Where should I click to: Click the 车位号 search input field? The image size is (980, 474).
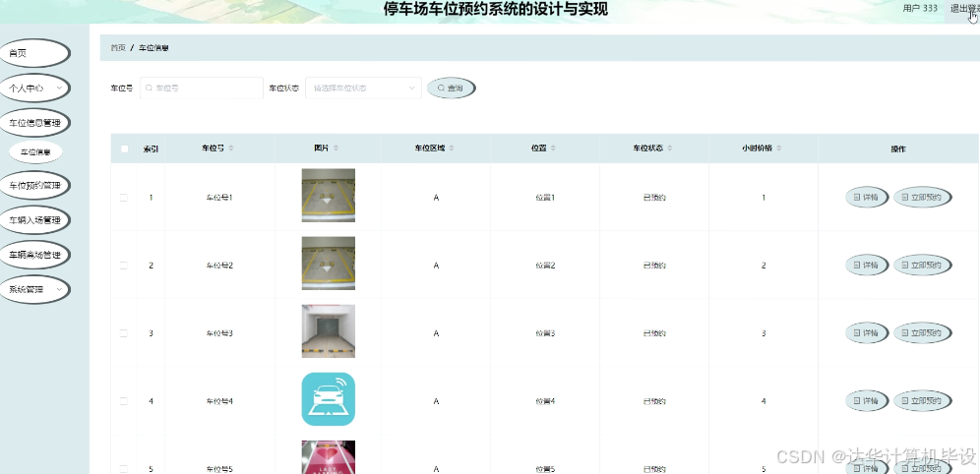202,89
